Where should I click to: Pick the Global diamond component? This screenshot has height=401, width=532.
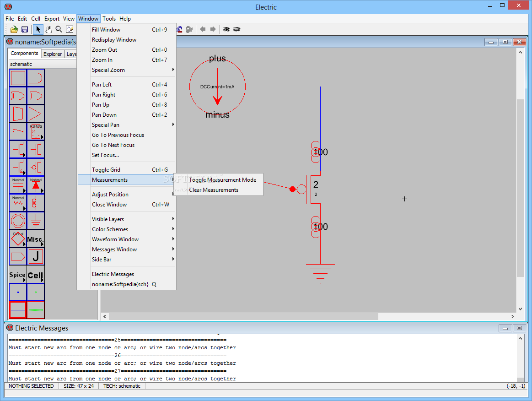18,238
